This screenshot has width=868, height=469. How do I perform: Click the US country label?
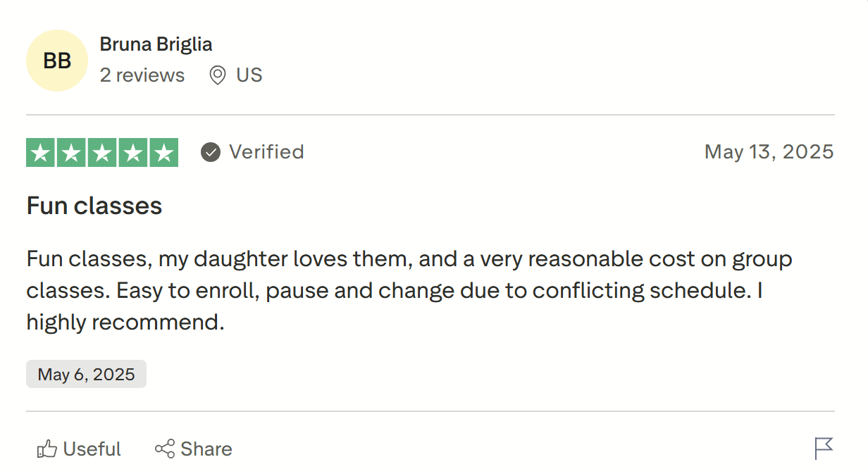[249, 75]
